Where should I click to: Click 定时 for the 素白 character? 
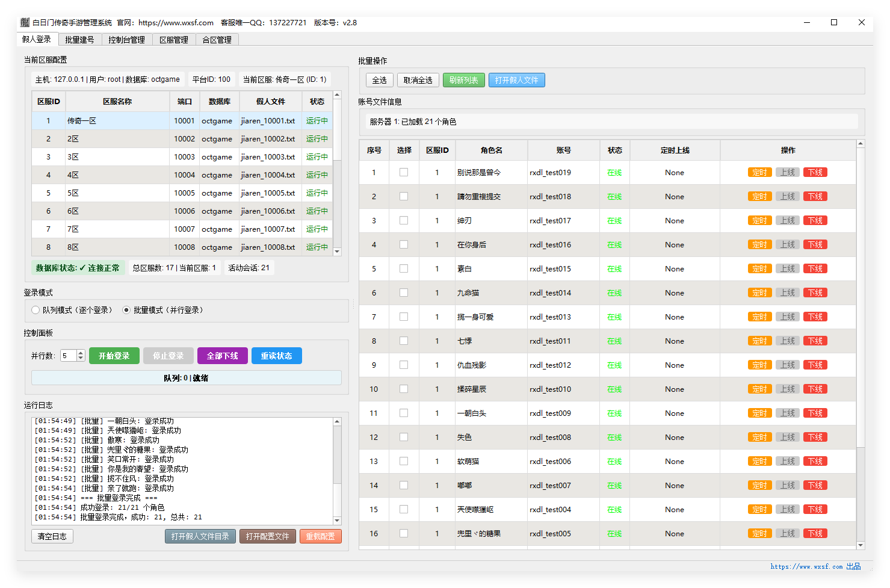[x=759, y=269]
